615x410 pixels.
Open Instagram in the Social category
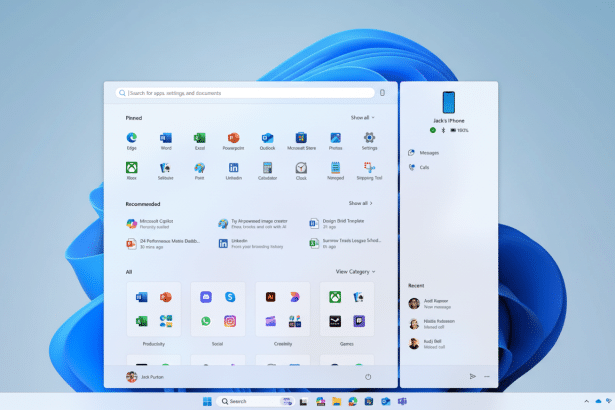[230, 321]
